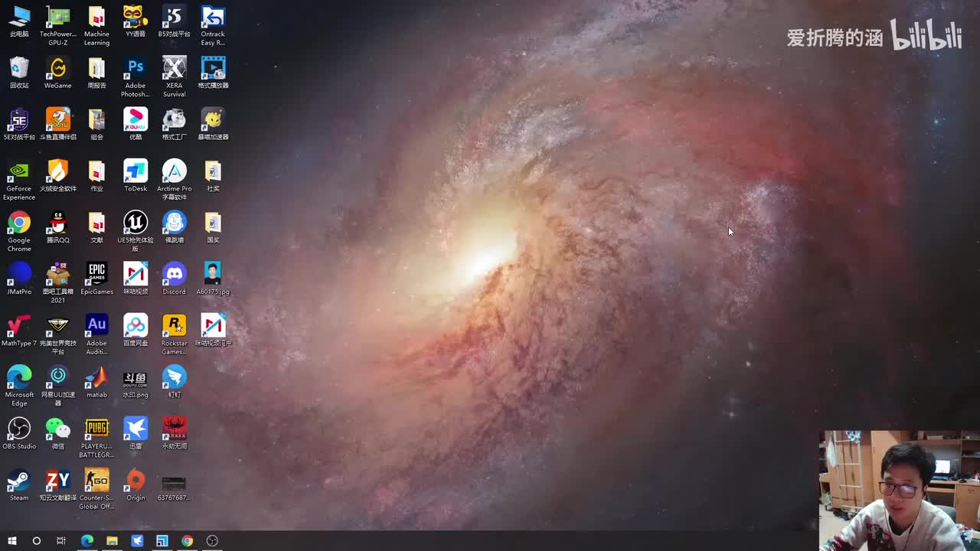Click the 文献 folder icon
980x551 pixels.
[x=96, y=227]
